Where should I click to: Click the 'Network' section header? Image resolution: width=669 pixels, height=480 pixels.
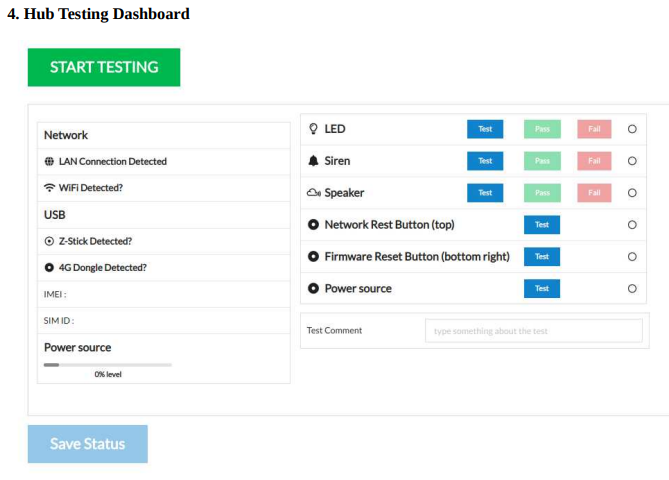tap(66, 135)
